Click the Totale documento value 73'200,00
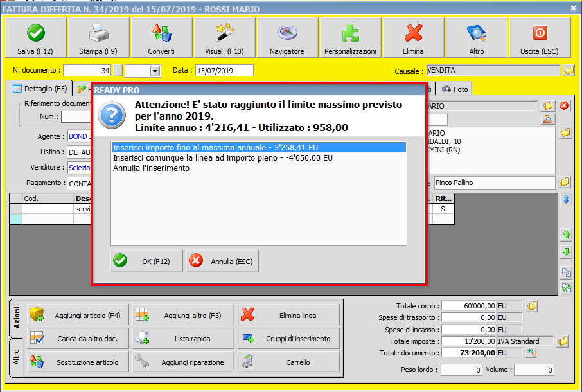Screen dimensions: 582x392 469,353
